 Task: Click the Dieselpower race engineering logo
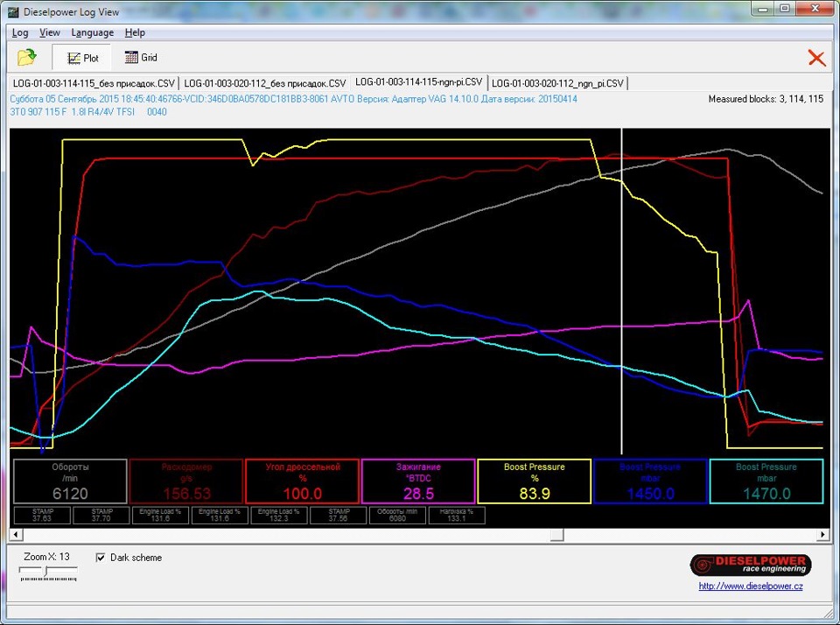tap(750, 565)
